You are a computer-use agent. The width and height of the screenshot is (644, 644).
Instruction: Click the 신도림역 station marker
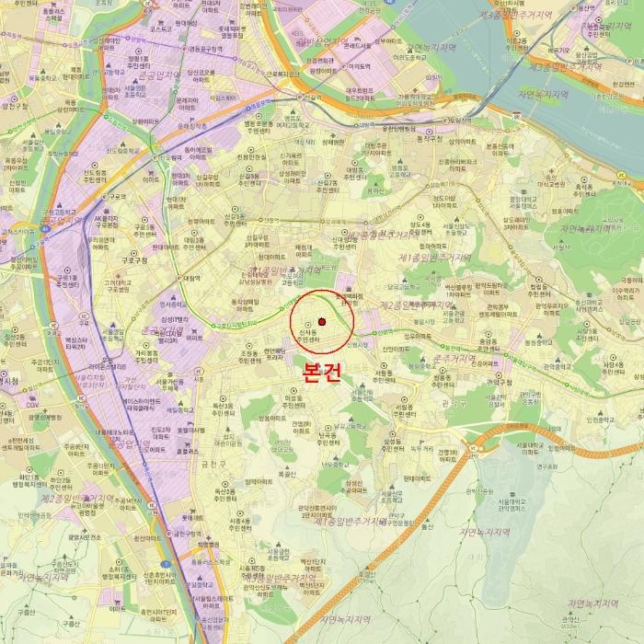pos(155,157)
